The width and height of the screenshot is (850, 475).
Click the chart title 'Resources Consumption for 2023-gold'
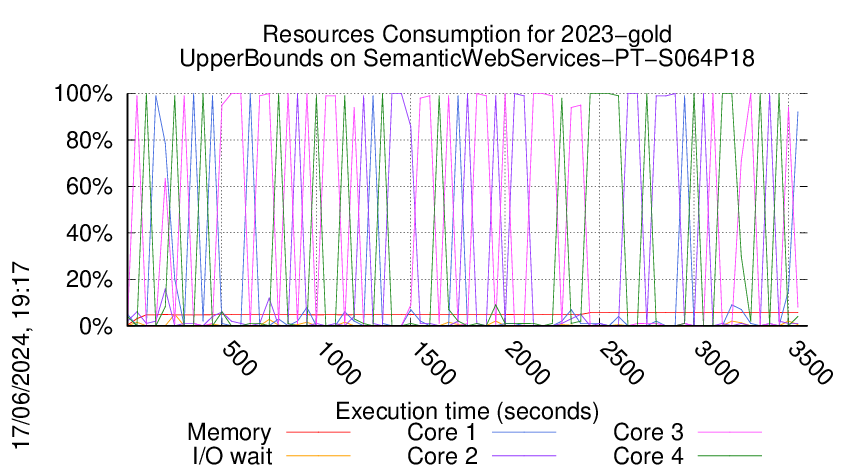point(467,35)
